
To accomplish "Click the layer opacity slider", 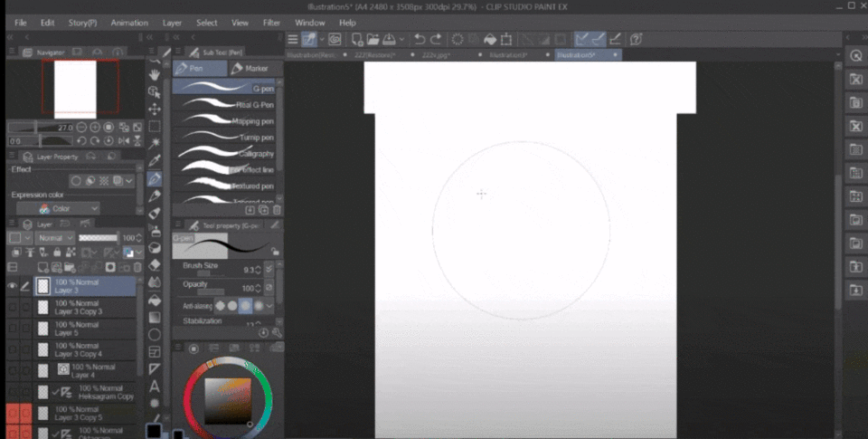I will coord(99,238).
